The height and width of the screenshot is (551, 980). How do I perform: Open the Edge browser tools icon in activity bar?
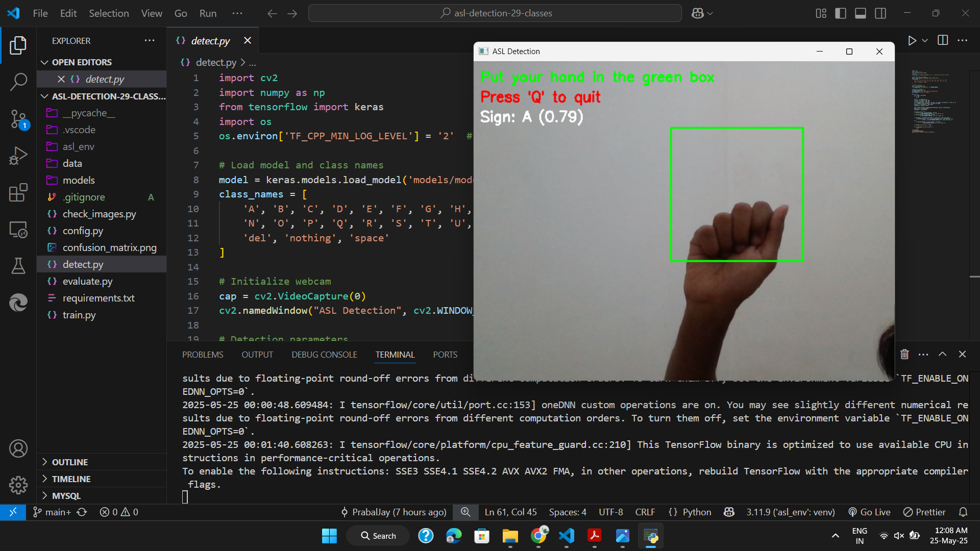(x=18, y=303)
